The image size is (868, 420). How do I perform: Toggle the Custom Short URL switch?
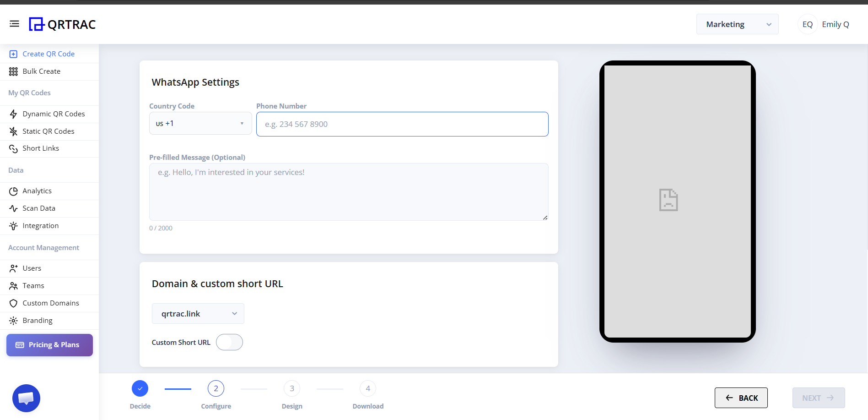[229, 342]
